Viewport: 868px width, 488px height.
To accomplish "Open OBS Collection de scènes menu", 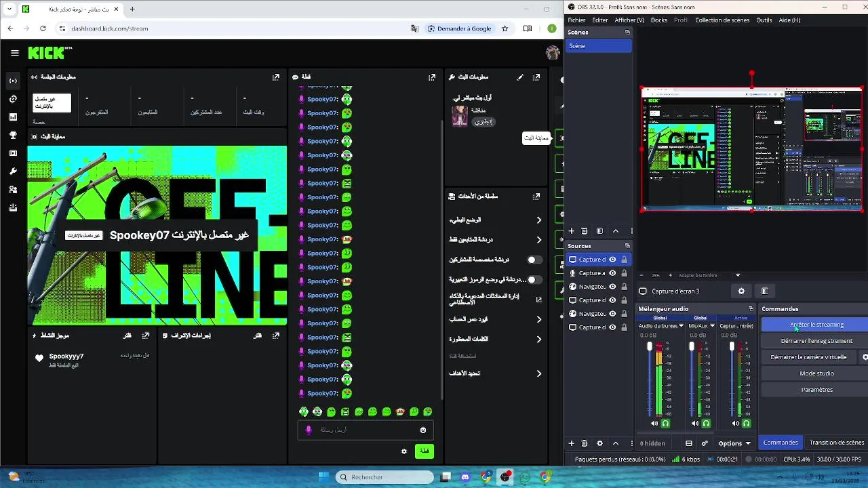I will click(x=722, y=20).
